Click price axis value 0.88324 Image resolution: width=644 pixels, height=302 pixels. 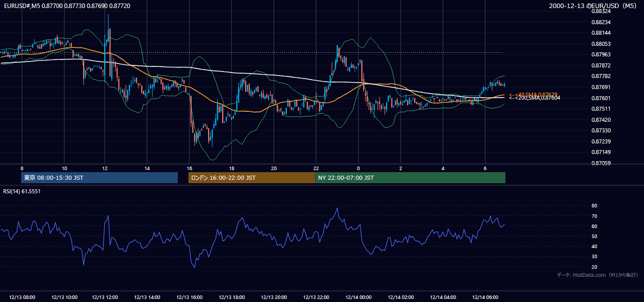[x=601, y=12]
